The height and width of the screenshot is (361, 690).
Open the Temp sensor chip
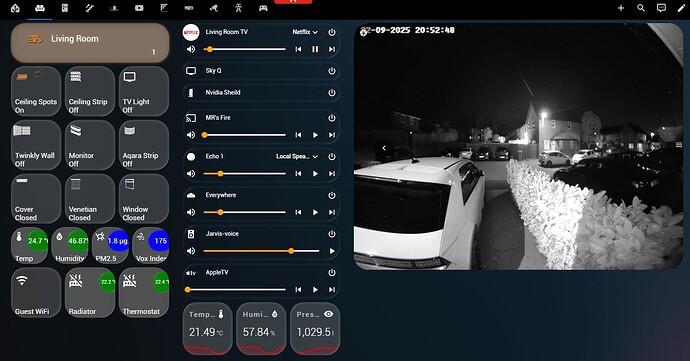click(x=29, y=245)
